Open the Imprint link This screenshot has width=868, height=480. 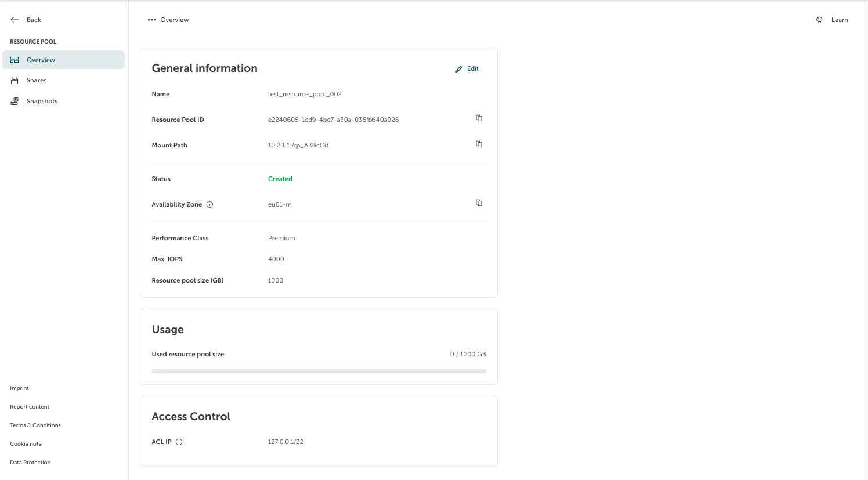point(19,388)
